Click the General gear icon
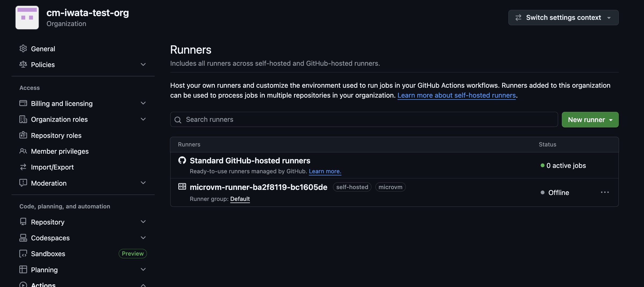Viewport: 644px width, 287px height. [x=23, y=49]
